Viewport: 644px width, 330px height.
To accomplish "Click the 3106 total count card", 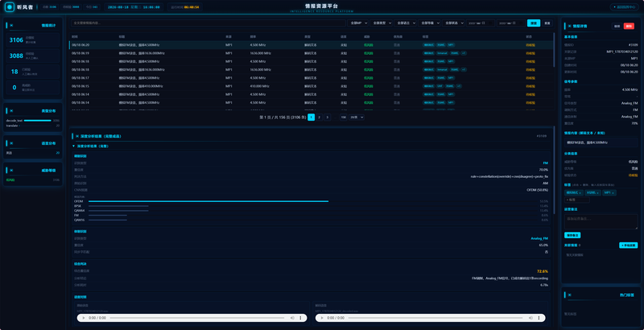I will point(33,40).
